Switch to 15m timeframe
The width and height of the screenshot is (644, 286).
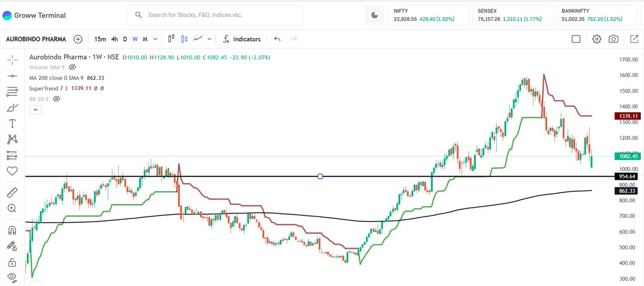100,39
